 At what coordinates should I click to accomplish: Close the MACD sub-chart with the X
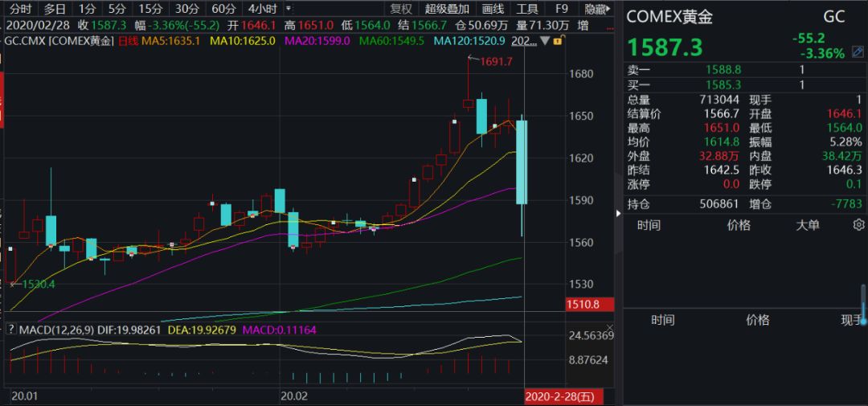[x=609, y=328]
